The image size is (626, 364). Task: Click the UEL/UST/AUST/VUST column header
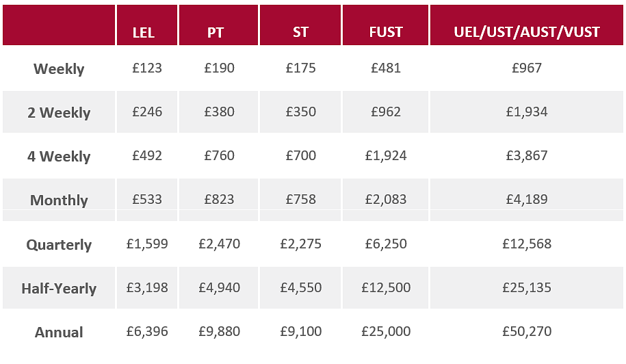coord(526,32)
